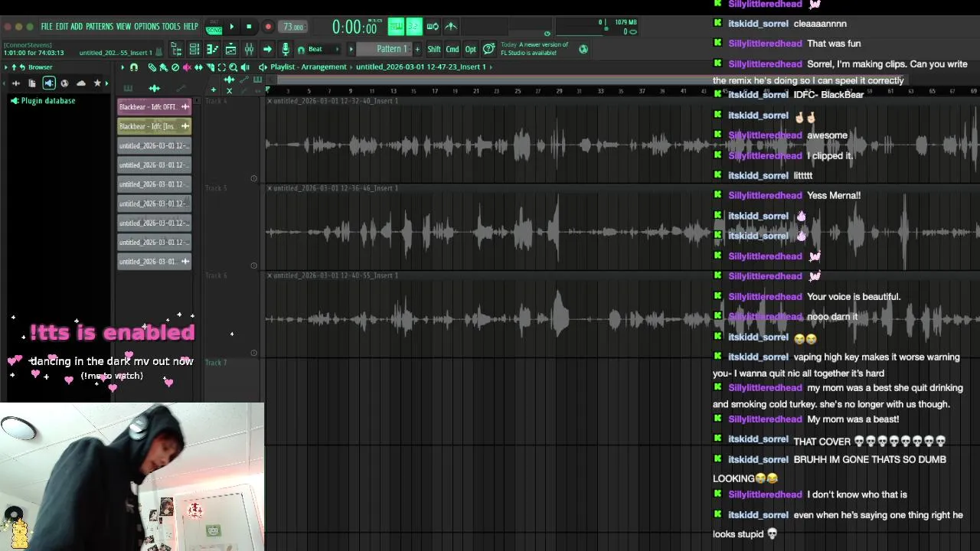Toggle the overdub/blend recording icon
The image size is (980, 551).
pos(451,27)
